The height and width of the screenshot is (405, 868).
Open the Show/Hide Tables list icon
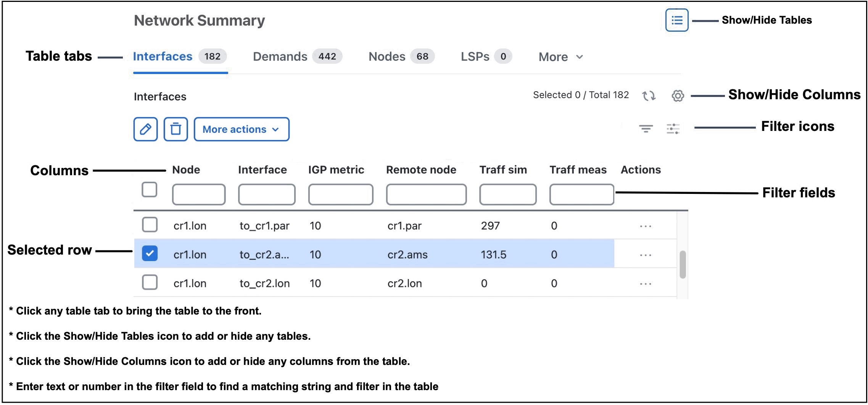677,20
